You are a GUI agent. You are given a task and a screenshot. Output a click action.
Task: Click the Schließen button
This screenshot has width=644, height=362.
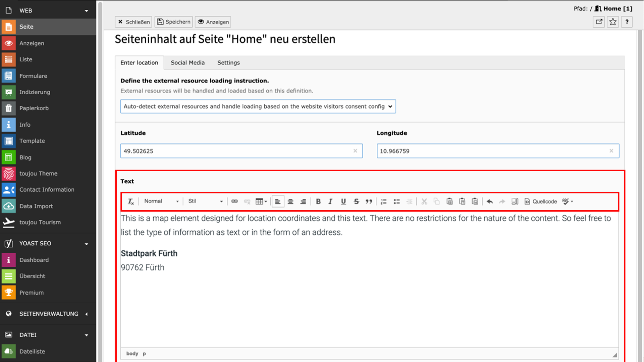coord(133,22)
